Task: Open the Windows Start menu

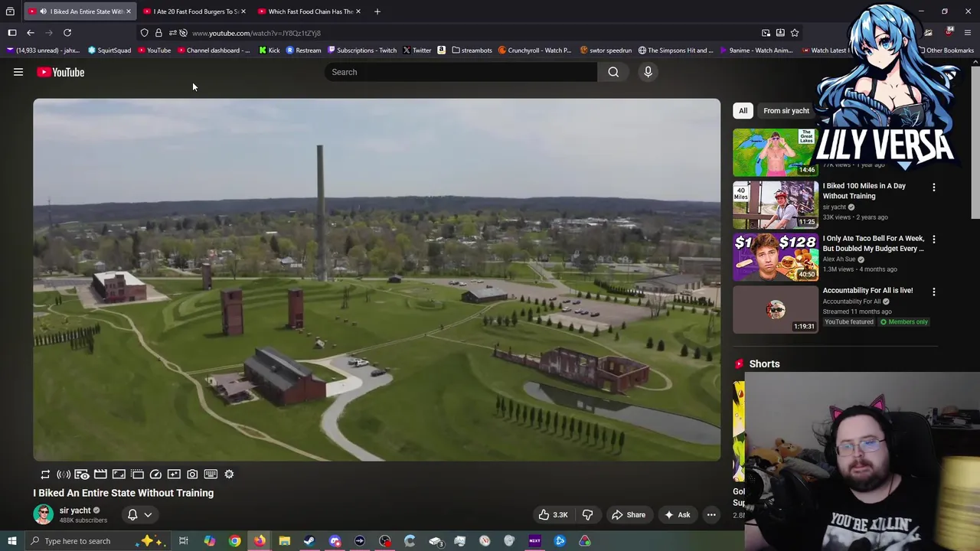Action: [11, 541]
